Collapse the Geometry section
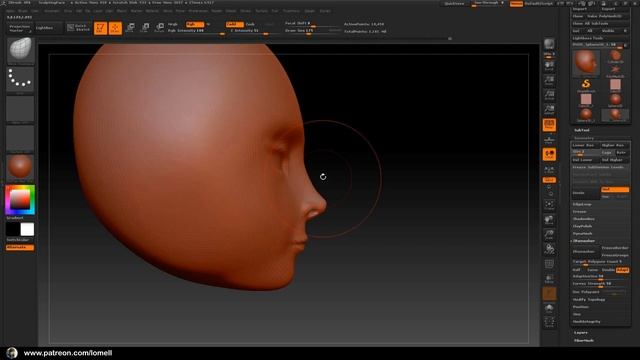 point(583,138)
